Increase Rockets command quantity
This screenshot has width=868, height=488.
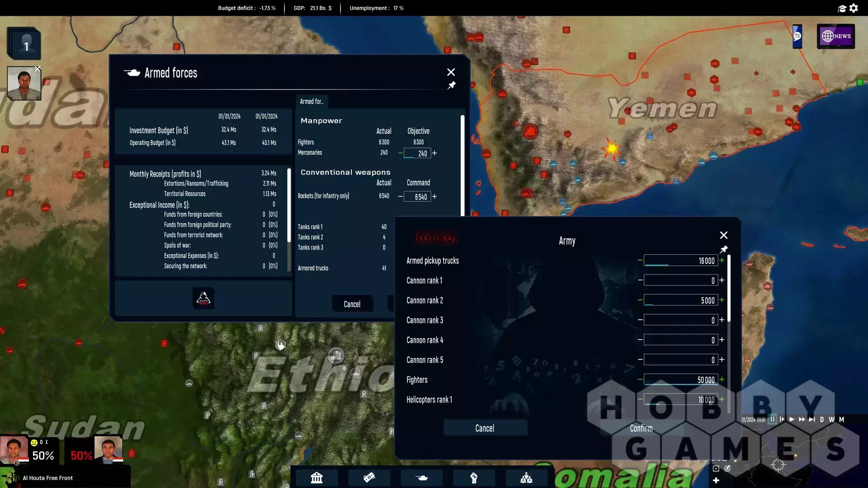434,197
